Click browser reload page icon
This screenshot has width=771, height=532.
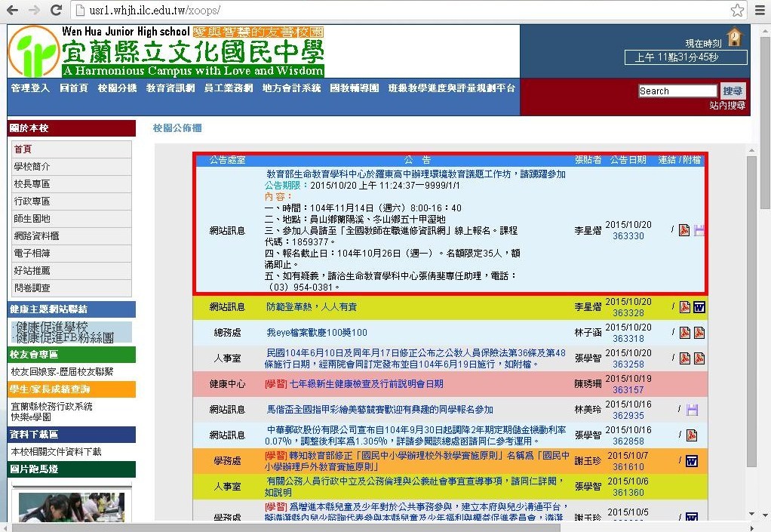[x=56, y=11]
